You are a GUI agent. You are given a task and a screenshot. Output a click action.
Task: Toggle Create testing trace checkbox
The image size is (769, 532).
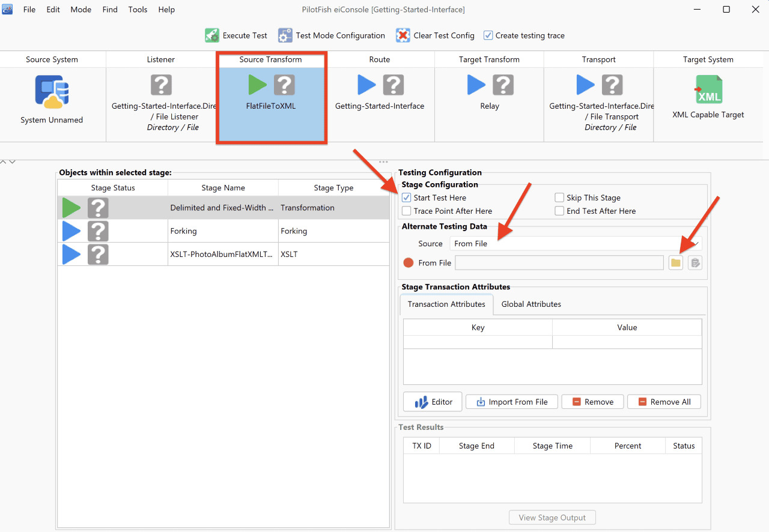pos(488,35)
